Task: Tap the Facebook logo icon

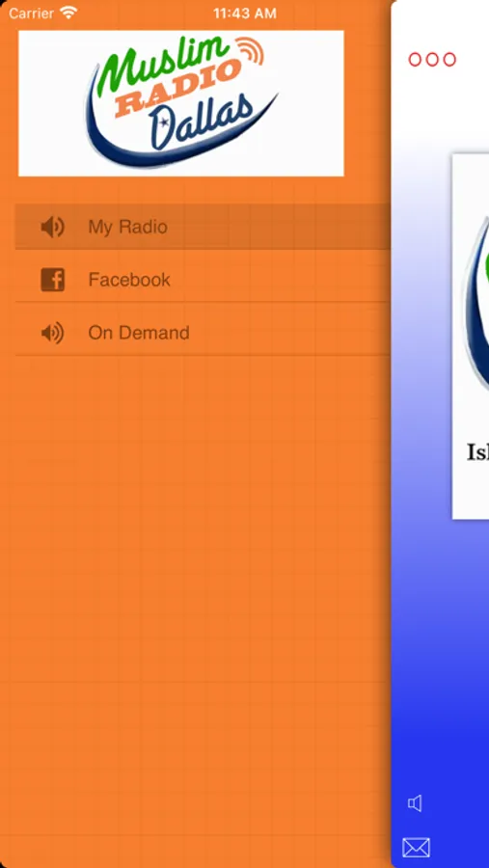Action: pos(53,280)
